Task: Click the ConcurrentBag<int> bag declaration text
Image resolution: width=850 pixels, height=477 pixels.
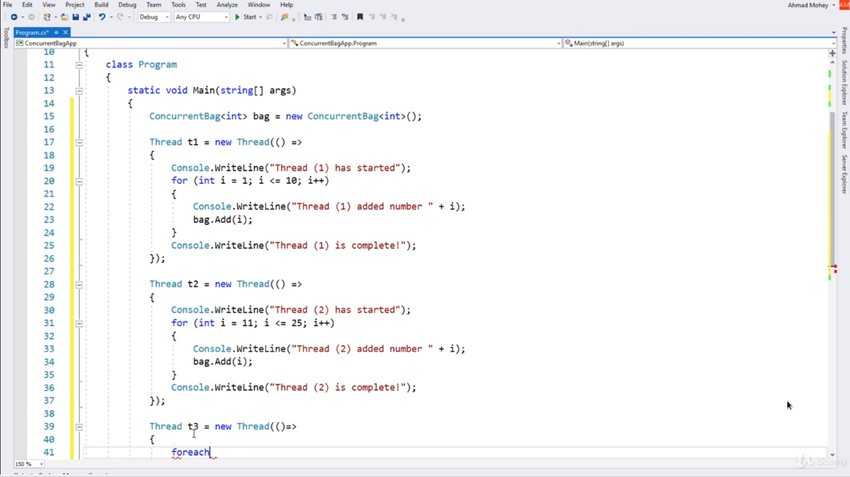Action: 285,117
